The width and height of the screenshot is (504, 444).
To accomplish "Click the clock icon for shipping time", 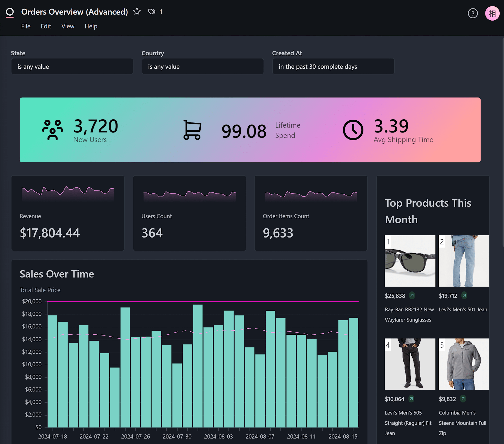I will point(353,130).
